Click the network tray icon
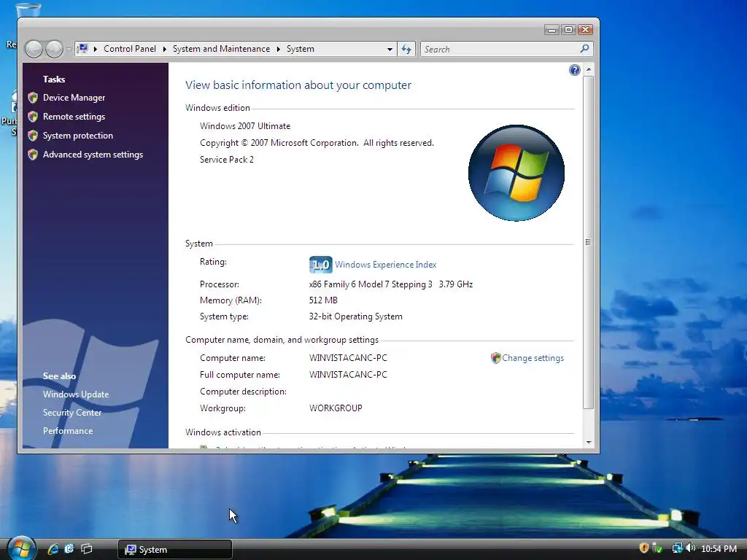 677,548
